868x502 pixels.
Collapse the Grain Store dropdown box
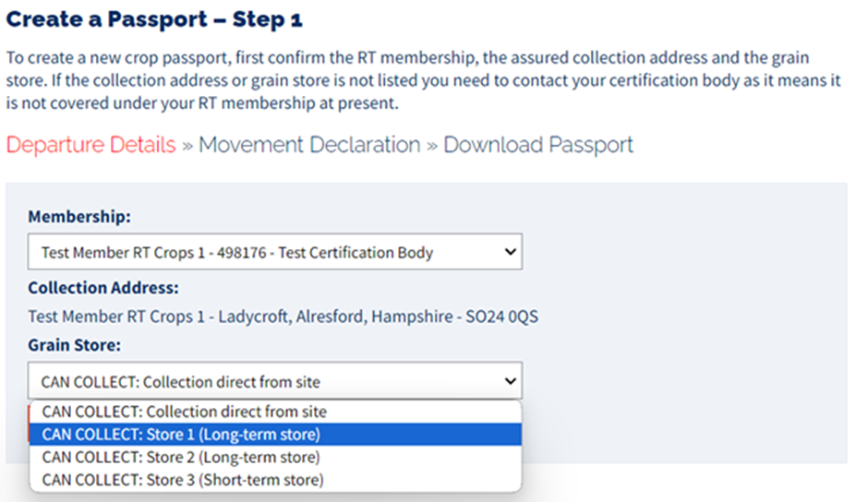click(x=274, y=380)
